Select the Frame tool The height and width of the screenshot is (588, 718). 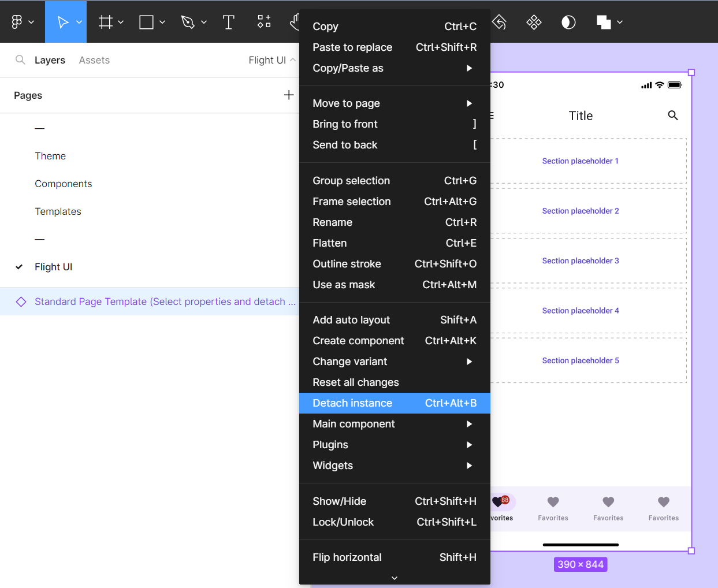point(106,22)
